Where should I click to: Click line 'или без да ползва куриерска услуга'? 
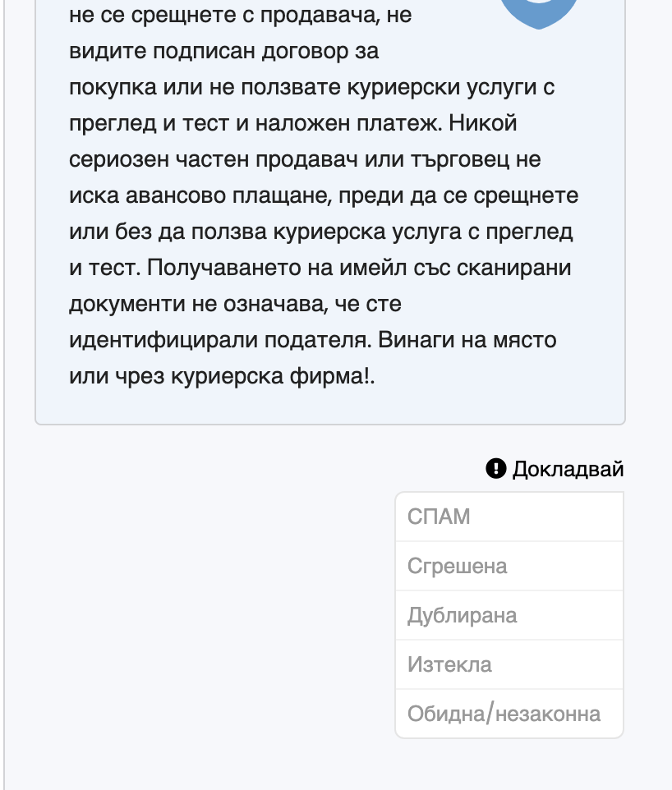[x=321, y=232]
